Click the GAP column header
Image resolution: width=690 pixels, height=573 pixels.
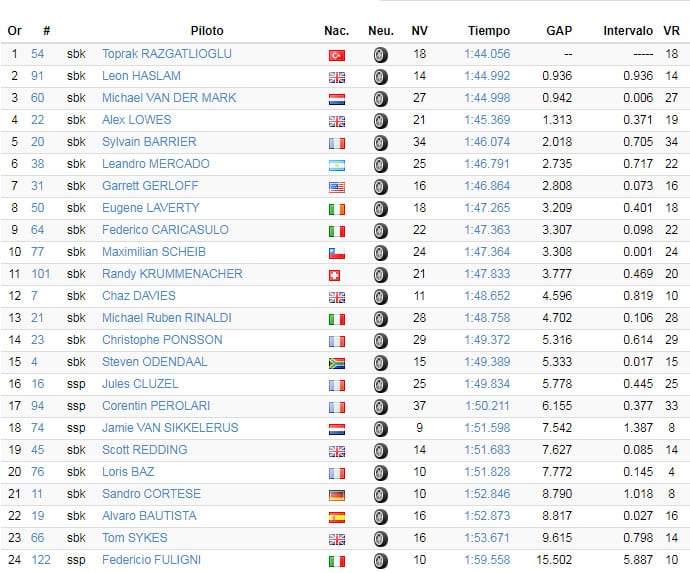(559, 31)
